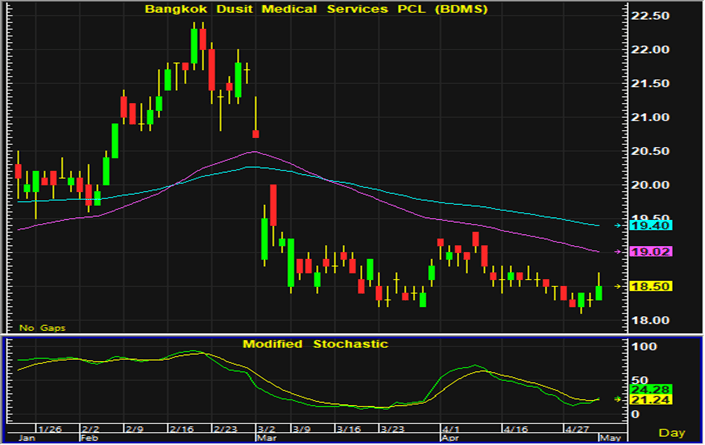Viewport: 705px width, 445px height.
Task: Click the yellow 21.24 stochastic value label
Action: click(651, 400)
